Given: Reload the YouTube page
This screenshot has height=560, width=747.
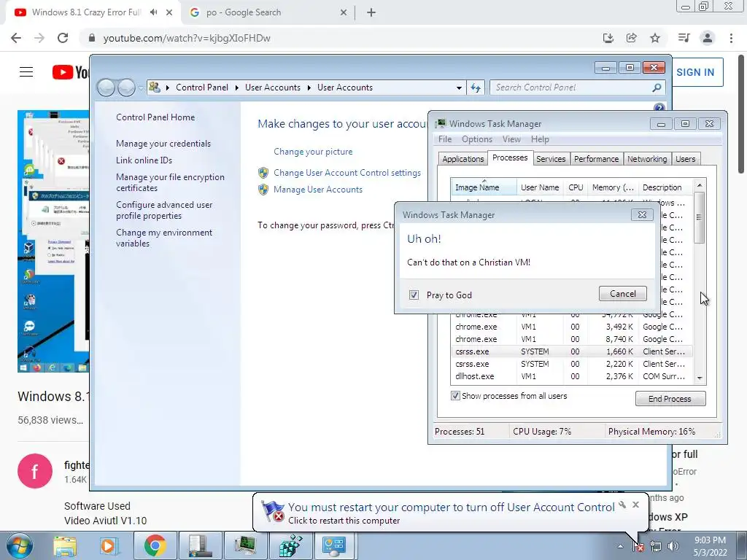Looking at the screenshot, I should coord(63,38).
